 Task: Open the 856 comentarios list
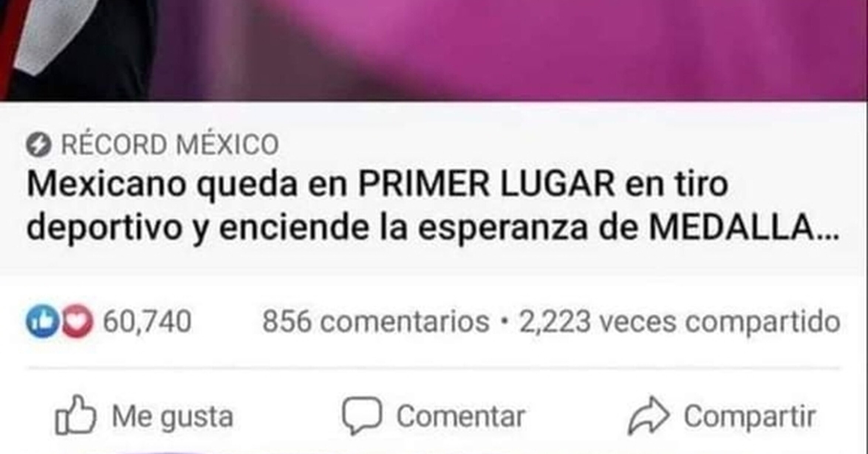(x=376, y=321)
